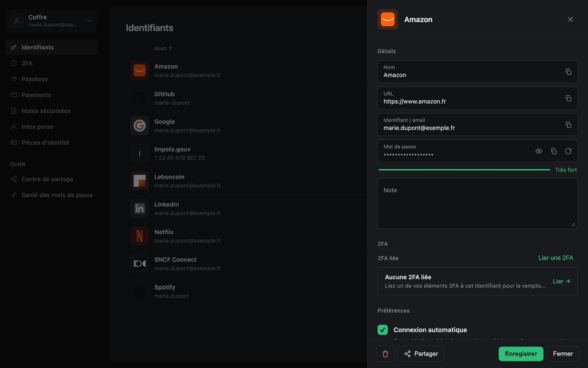The width and height of the screenshot is (588, 368).
Task: Tick the select-all checkbox in list header
Action: 140,48
